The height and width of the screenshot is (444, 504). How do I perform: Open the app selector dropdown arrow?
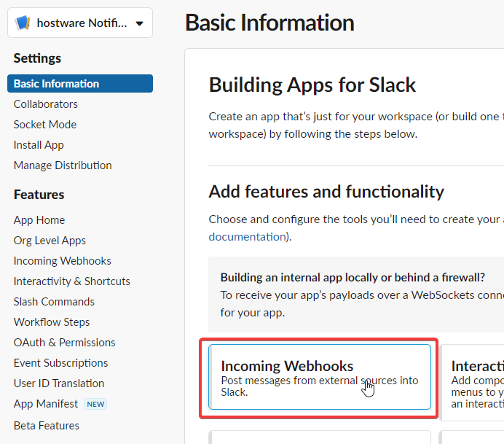pyautogui.click(x=139, y=23)
